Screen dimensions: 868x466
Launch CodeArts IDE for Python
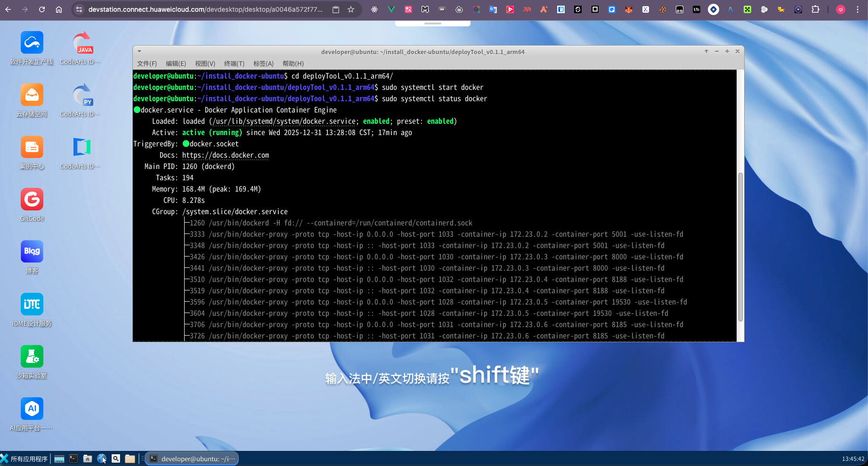coord(81,95)
